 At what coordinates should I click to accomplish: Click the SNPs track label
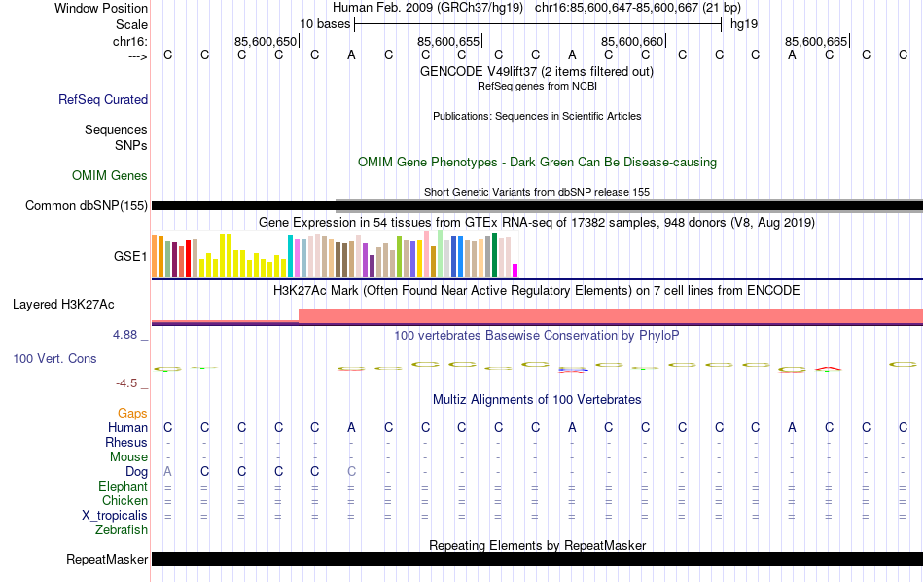(131, 145)
